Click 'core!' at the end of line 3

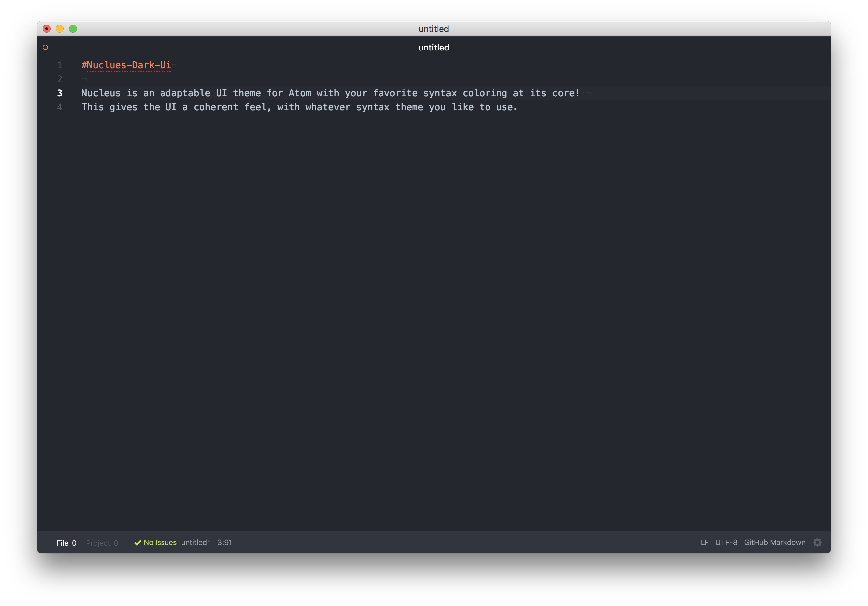pyautogui.click(x=566, y=93)
